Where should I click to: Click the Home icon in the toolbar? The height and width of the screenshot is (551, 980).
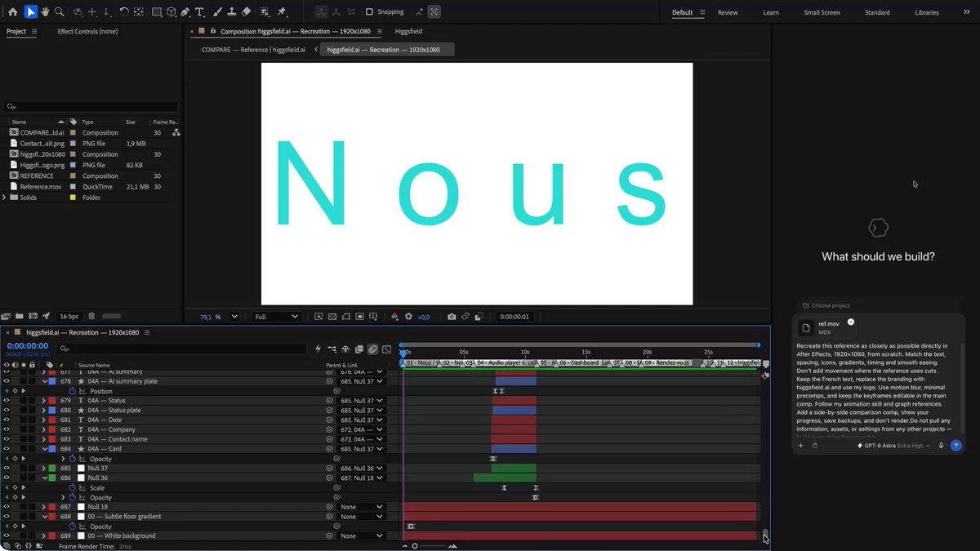[12, 12]
